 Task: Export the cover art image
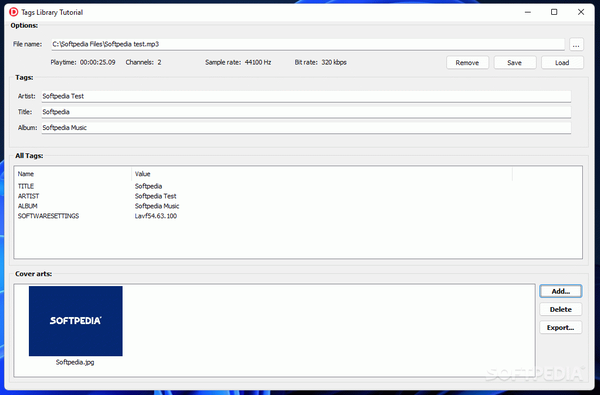point(561,328)
